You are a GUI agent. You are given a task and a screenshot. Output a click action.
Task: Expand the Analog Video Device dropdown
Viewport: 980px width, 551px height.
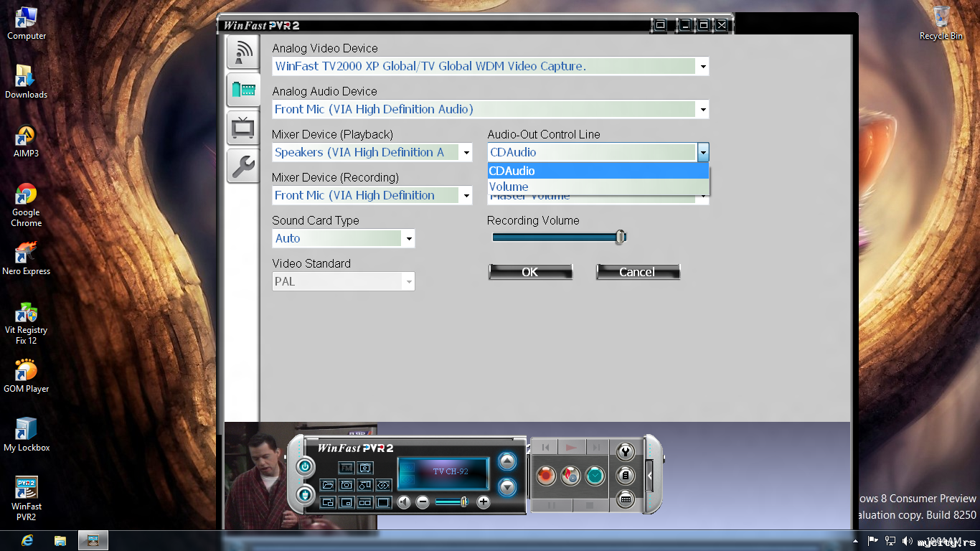[x=703, y=66]
